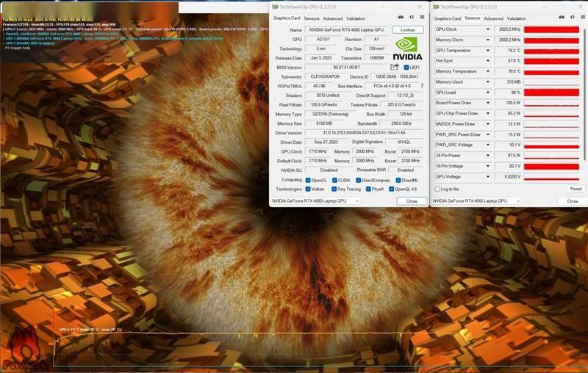
Task: Click the Driver Version field
Action: pos(364,133)
